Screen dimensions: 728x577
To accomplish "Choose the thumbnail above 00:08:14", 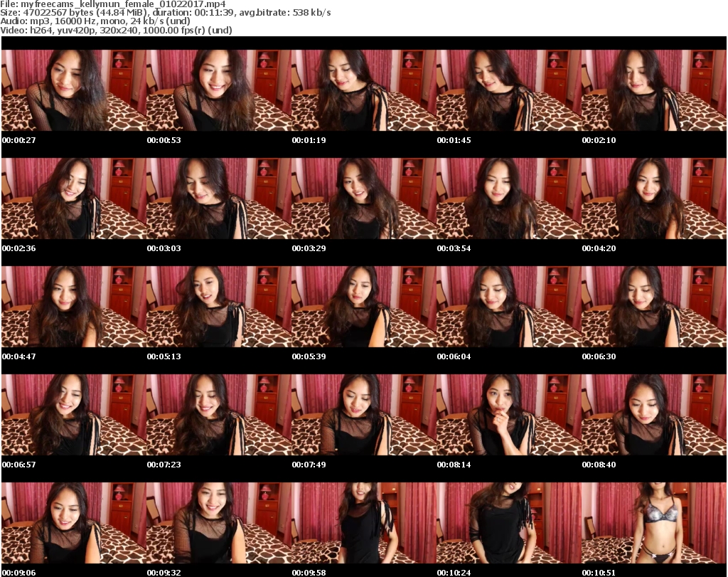I will [x=509, y=415].
